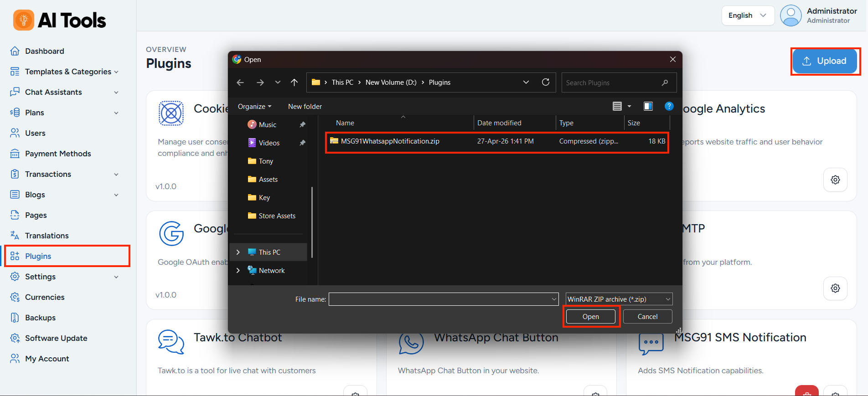Toggle the preview pane icon

click(648, 106)
